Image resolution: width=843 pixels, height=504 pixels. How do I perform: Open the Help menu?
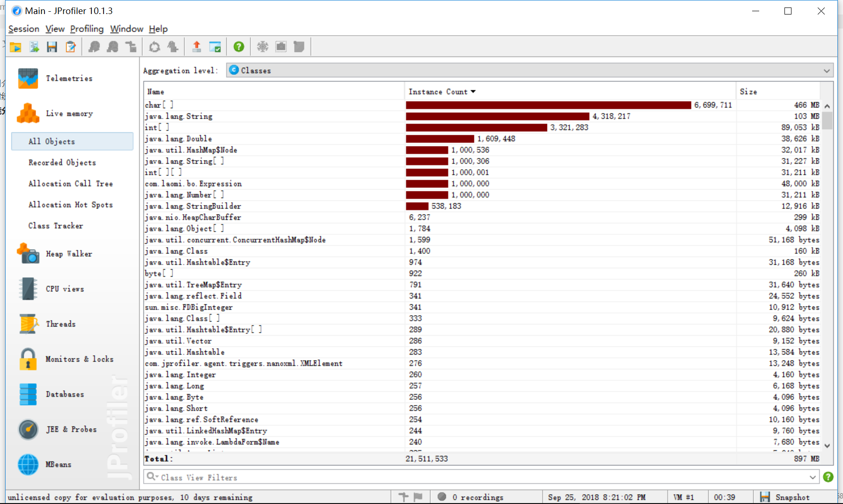coord(158,29)
